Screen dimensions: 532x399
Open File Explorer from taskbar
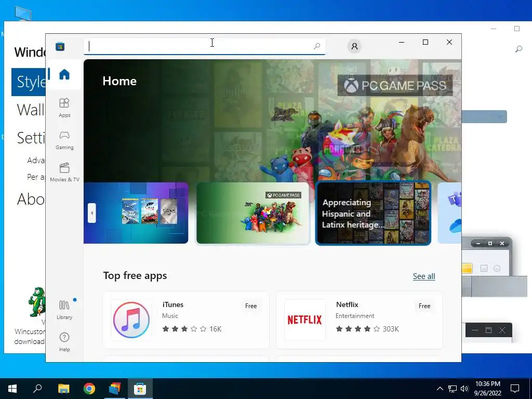[x=63, y=389]
